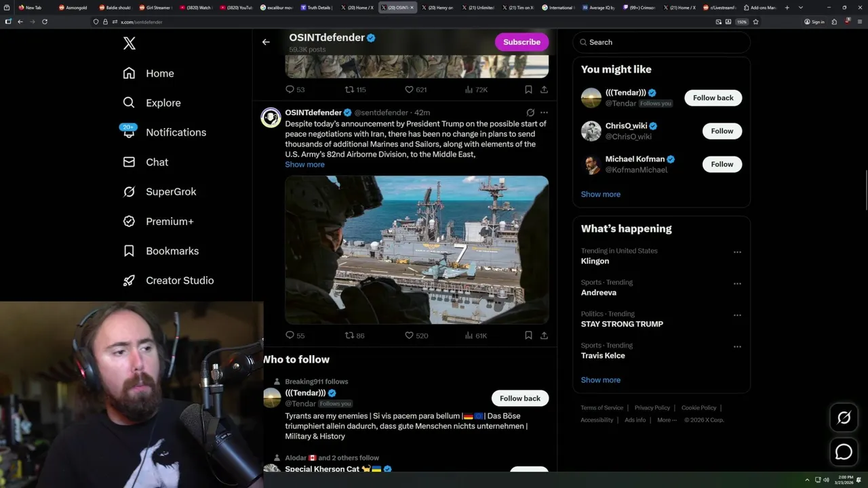Reply to the post with 55 replies
Viewport: 868px width, 488px height.
[295, 335]
